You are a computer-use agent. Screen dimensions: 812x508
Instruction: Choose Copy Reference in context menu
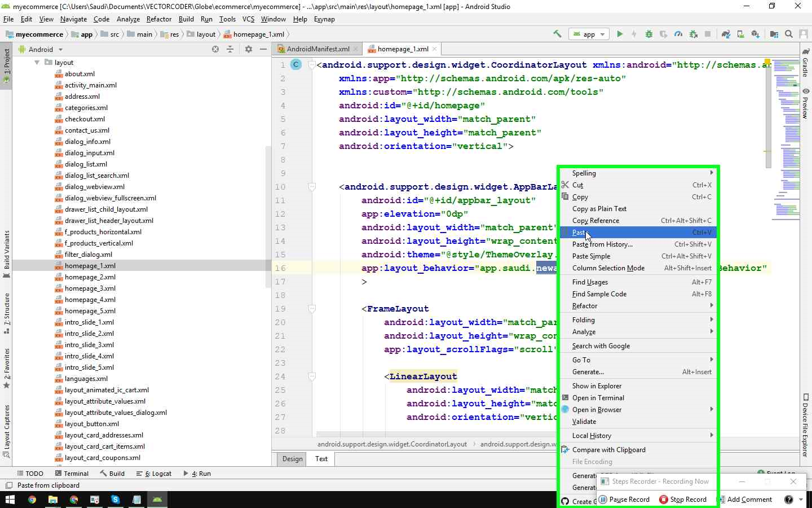pyautogui.click(x=638, y=221)
